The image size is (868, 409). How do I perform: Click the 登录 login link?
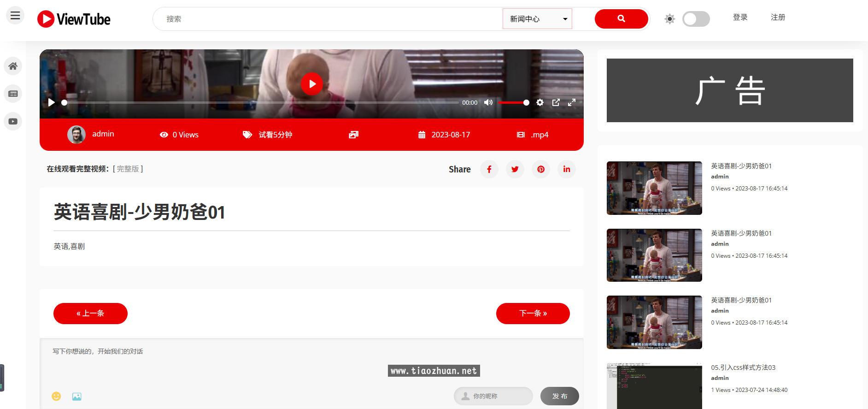click(x=740, y=17)
